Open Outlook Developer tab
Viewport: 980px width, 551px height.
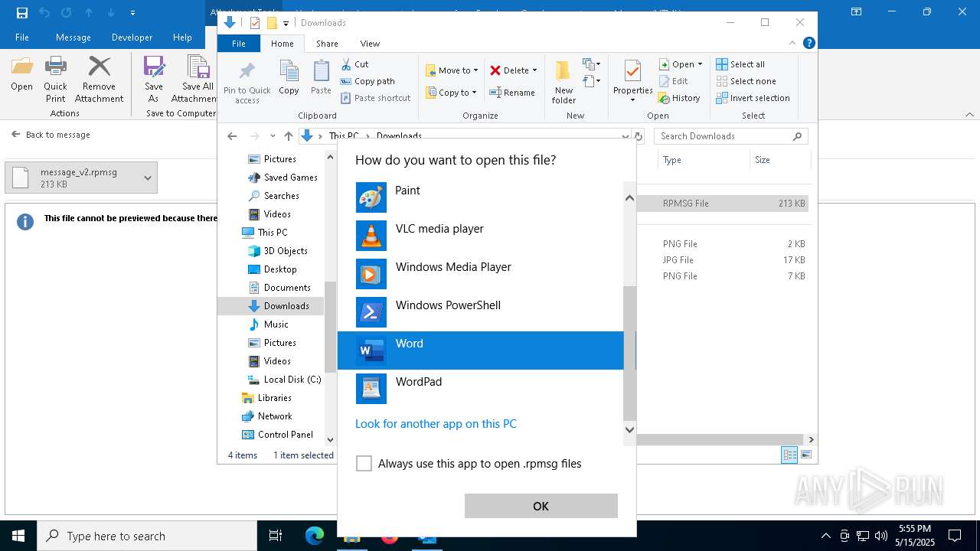132,37
